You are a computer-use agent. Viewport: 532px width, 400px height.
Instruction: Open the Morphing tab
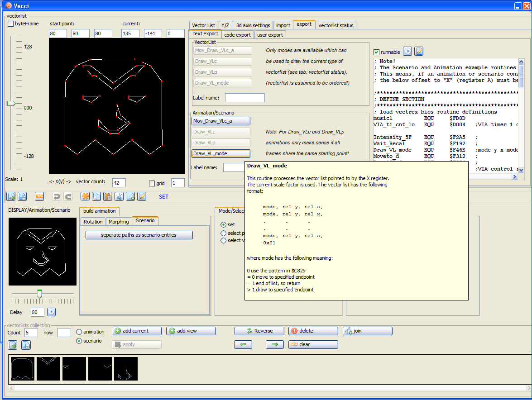tap(119, 222)
